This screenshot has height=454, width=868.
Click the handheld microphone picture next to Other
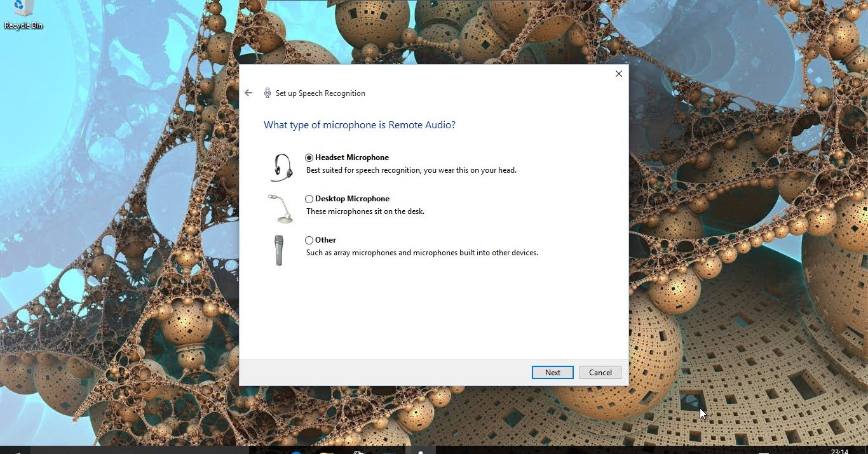279,250
